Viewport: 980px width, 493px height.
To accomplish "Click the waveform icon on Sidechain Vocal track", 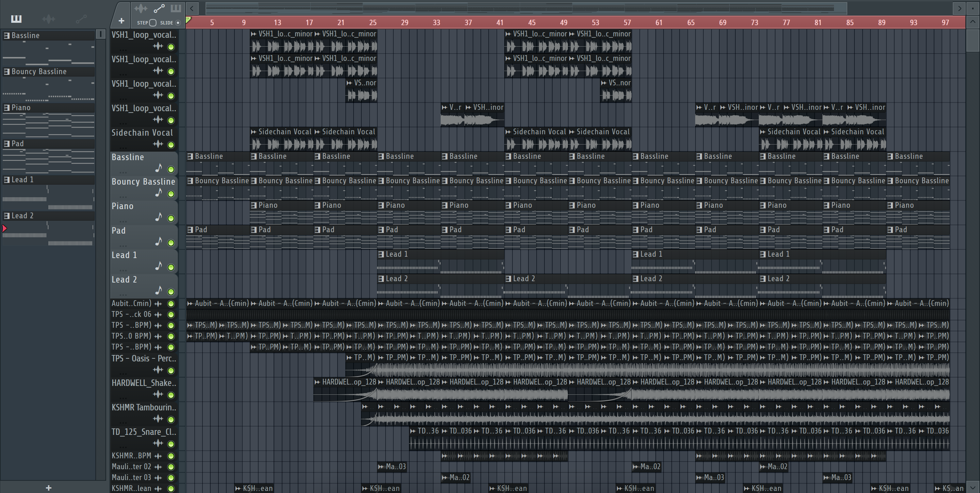I will tap(158, 144).
